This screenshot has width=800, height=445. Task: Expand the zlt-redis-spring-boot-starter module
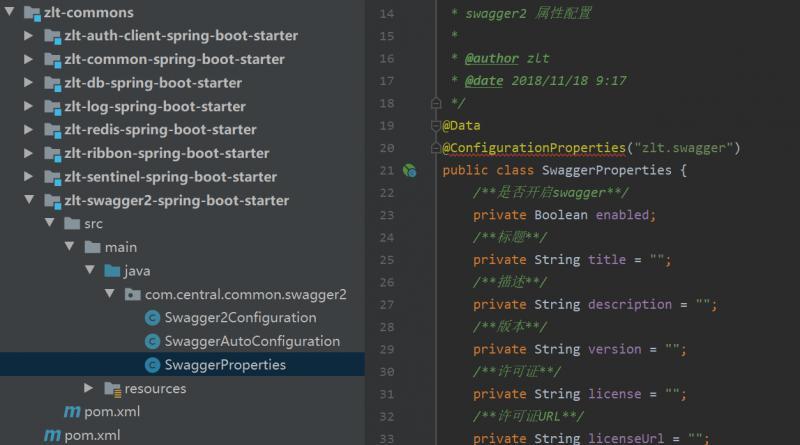(28, 130)
